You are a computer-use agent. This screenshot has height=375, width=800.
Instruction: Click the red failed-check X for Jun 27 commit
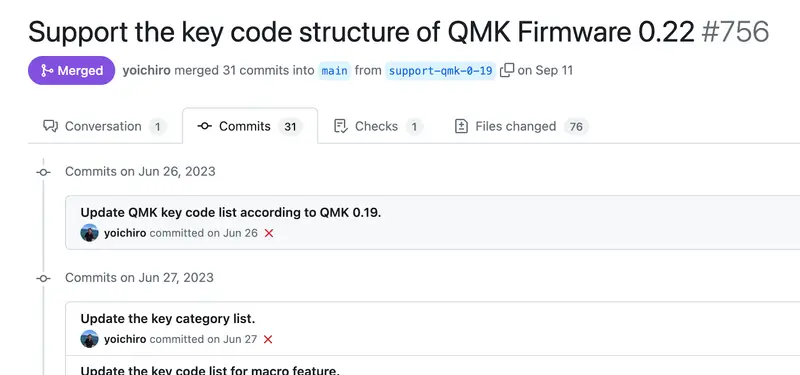(x=268, y=339)
